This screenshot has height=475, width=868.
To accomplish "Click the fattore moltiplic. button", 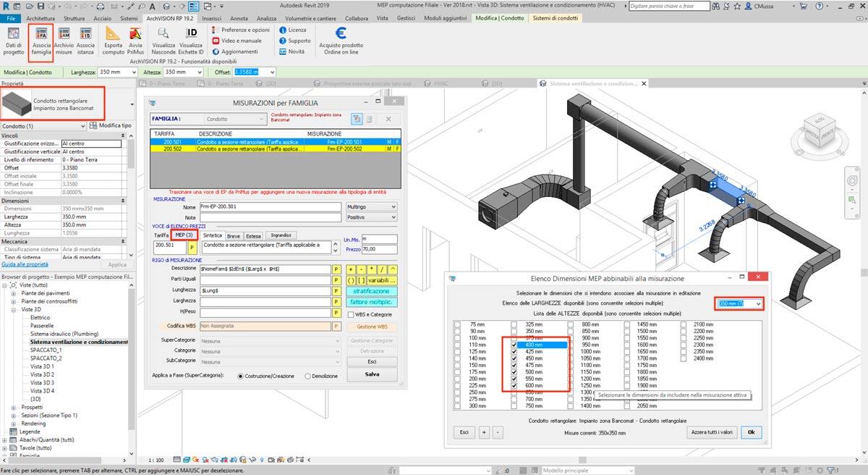I will pyautogui.click(x=372, y=302).
